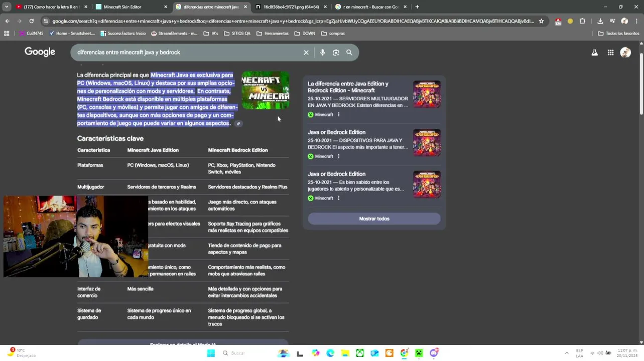Click the Mostrar todos button
This screenshot has height=361, width=644.
click(374, 219)
